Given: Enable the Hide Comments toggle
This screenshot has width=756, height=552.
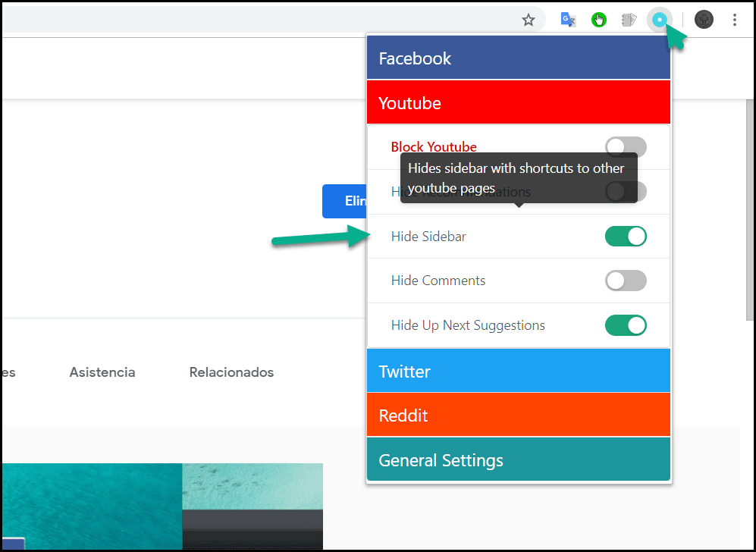Looking at the screenshot, I should [626, 281].
